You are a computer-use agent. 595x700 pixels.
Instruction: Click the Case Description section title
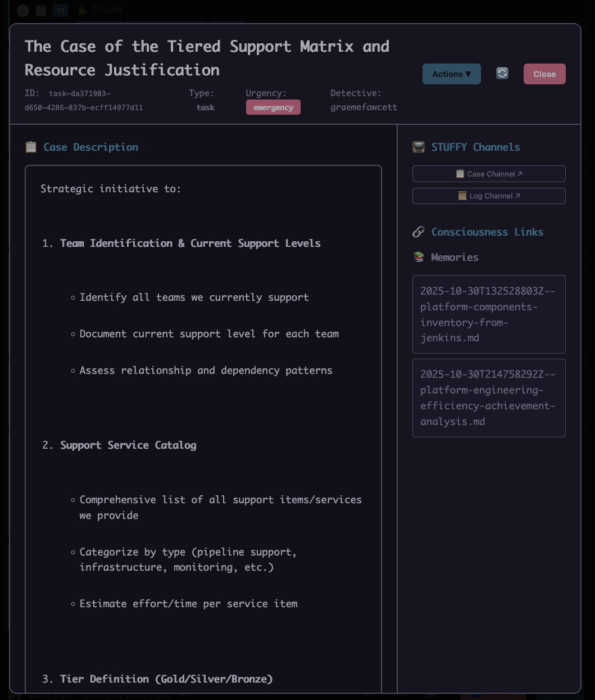[x=90, y=147]
